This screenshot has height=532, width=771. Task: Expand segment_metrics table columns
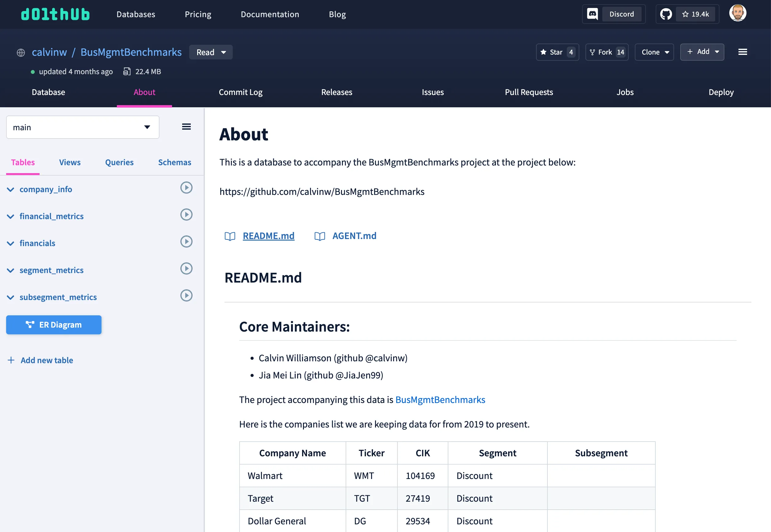(11, 270)
